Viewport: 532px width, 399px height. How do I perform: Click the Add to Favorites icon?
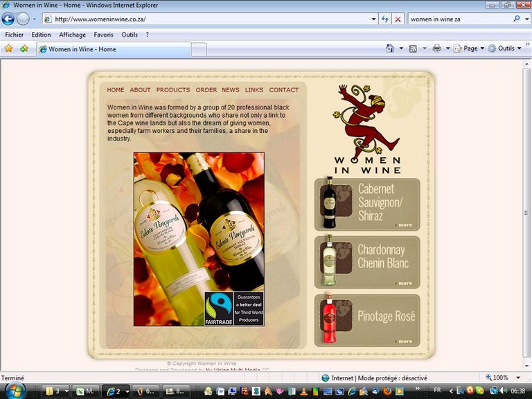pos(24,48)
